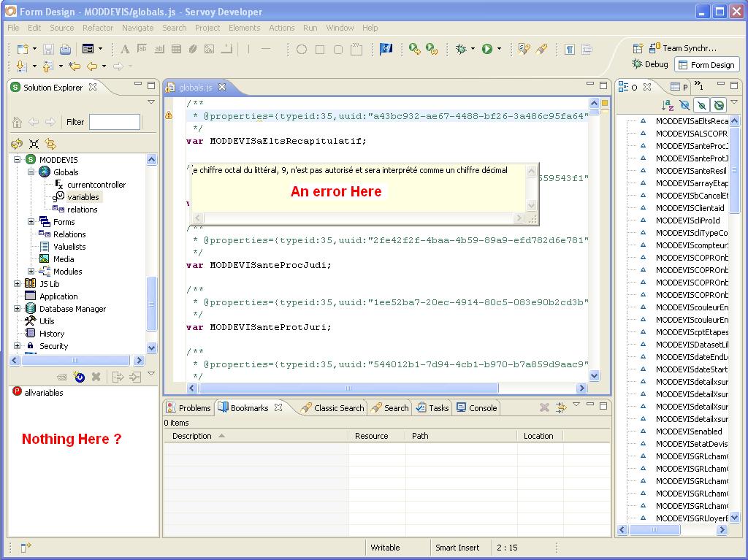Screen dimensions: 748x560
Task: Click the collapse-all icon in Solution Explorer
Action: (34, 144)
